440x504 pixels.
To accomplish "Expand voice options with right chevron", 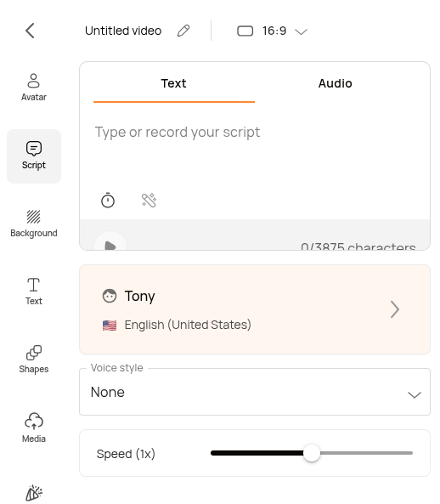I will [395, 309].
